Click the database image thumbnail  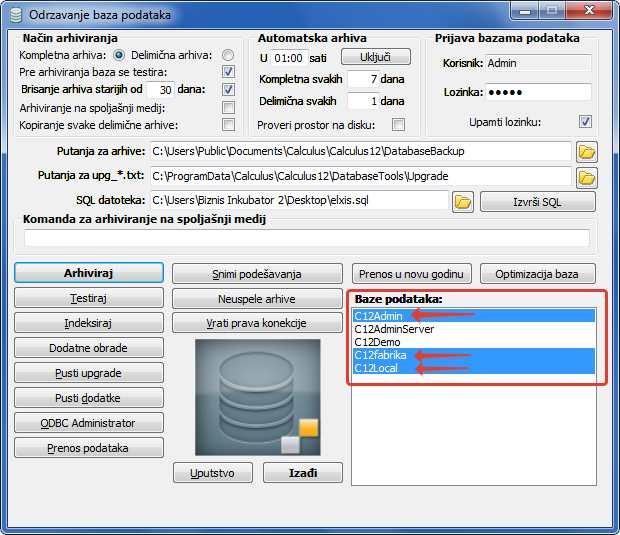pos(257,395)
